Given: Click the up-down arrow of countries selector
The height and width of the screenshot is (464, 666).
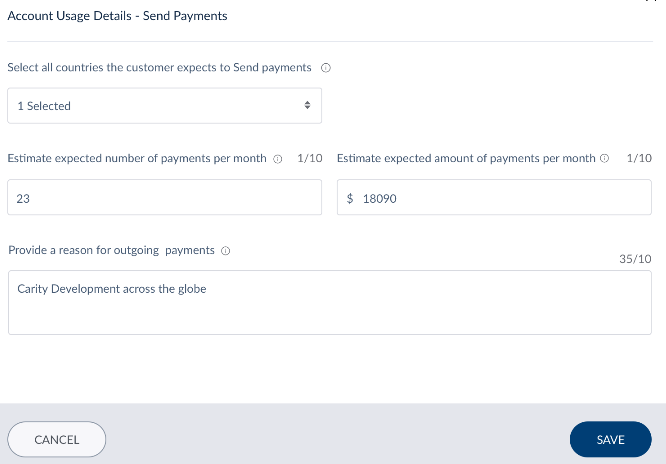Looking at the screenshot, I should 307,106.
